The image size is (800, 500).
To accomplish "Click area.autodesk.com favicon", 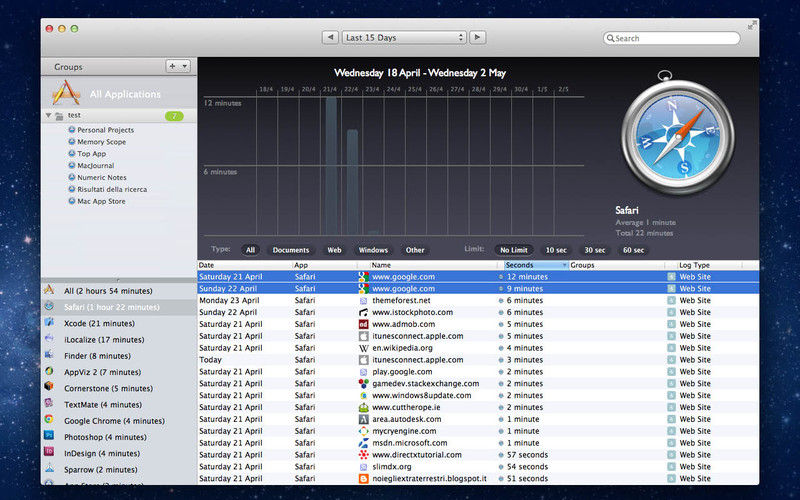I will point(363,419).
